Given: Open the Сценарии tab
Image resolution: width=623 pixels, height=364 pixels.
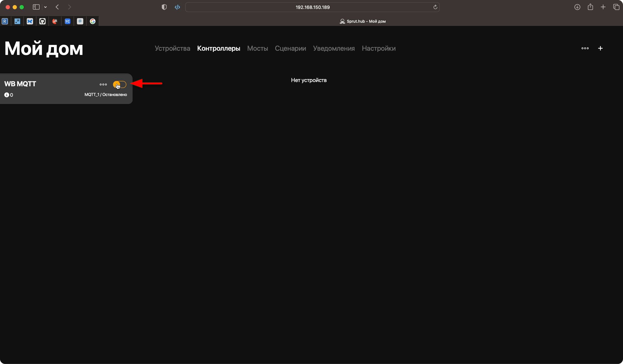Looking at the screenshot, I should (290, 48).
